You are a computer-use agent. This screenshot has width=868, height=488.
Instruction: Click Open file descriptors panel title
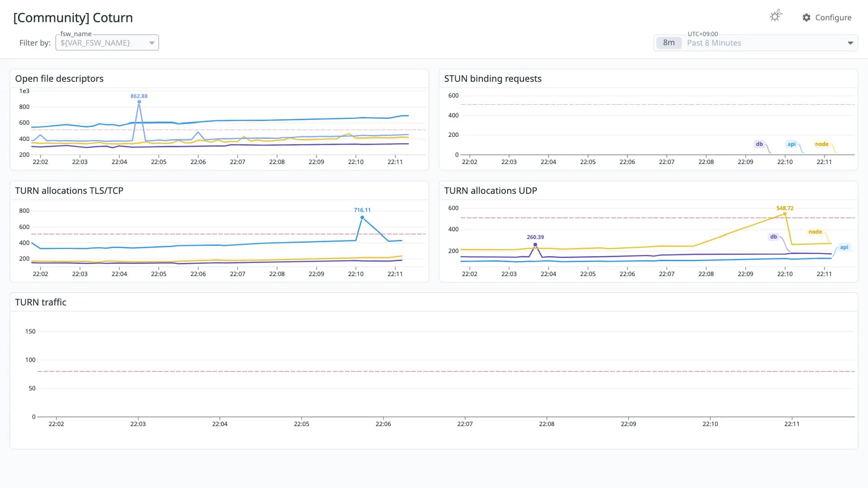tap(59, 79)
